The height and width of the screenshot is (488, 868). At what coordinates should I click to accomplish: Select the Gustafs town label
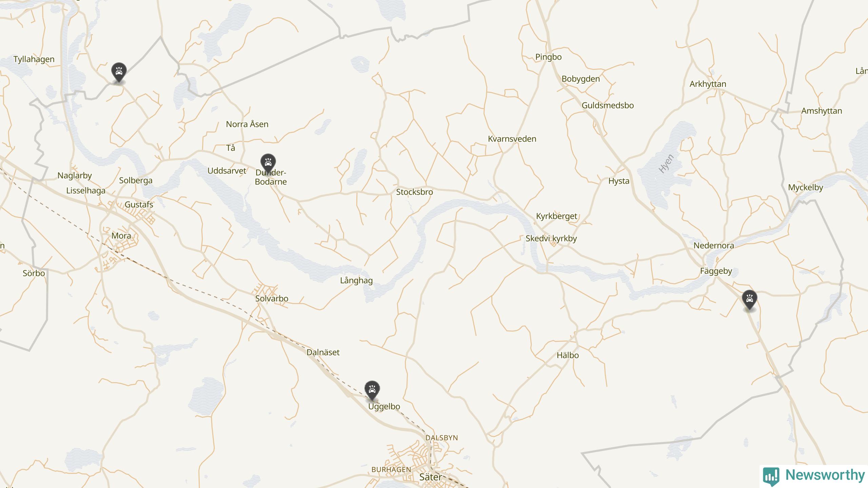coord(139,204)
